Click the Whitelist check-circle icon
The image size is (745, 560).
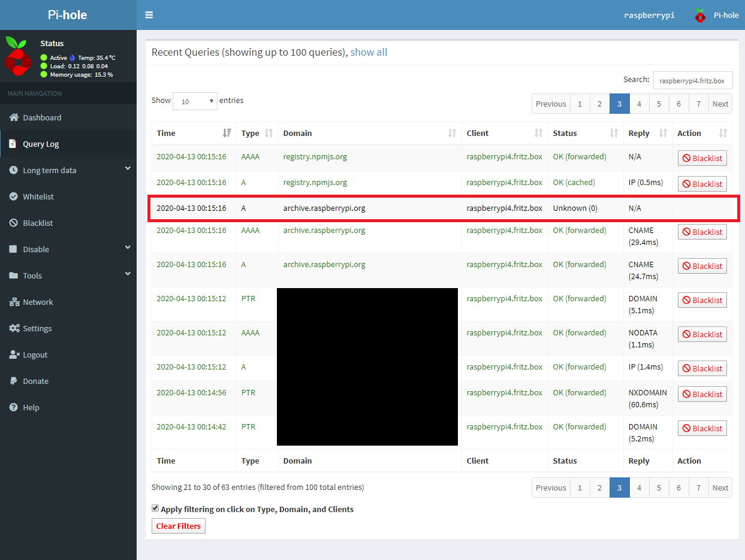14,196
